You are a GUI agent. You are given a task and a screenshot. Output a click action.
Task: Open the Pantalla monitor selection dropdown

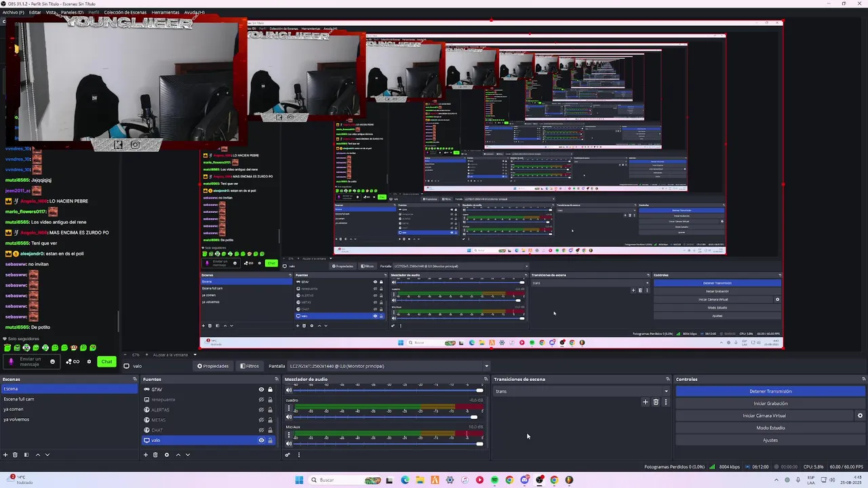point(389,366)
